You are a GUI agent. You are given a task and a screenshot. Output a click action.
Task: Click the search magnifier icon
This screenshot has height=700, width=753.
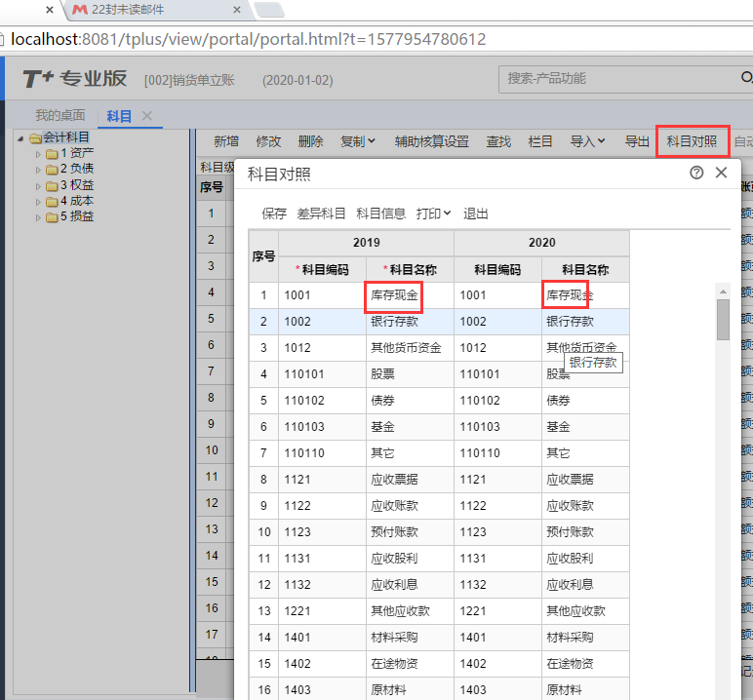(746, 77)
